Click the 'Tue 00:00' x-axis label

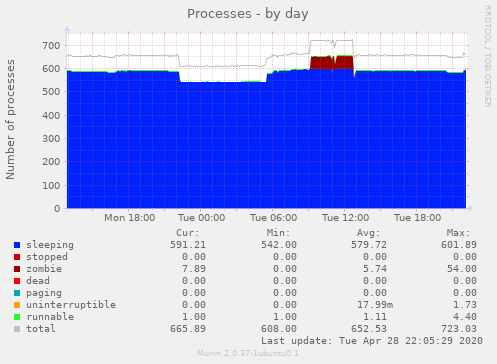(x=202, y=218)
